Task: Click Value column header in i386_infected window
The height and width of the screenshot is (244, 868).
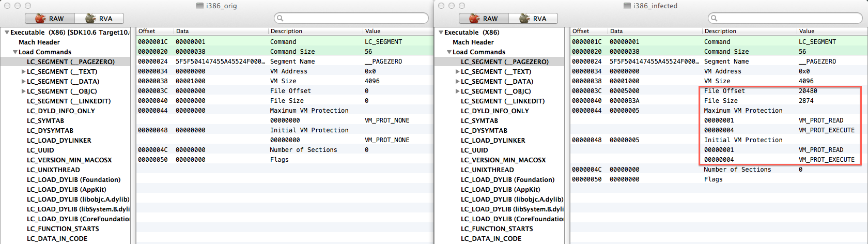Action: tap(807, 32)
